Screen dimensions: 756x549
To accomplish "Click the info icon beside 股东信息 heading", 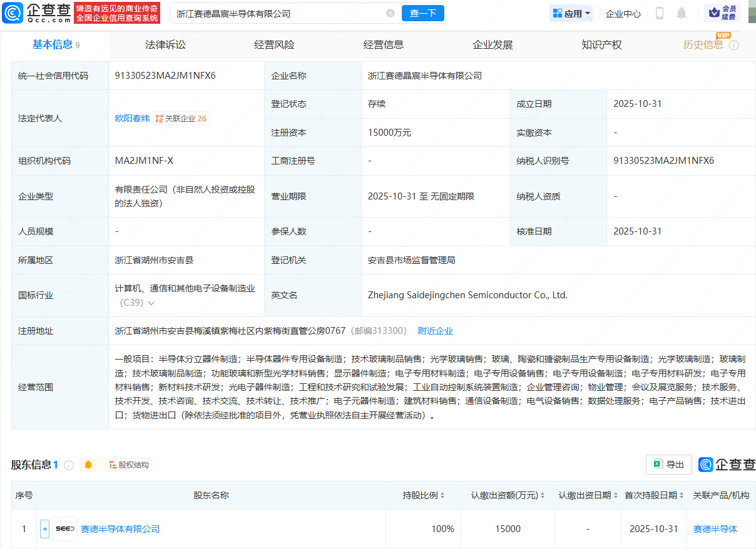I will tap(69, 465).
